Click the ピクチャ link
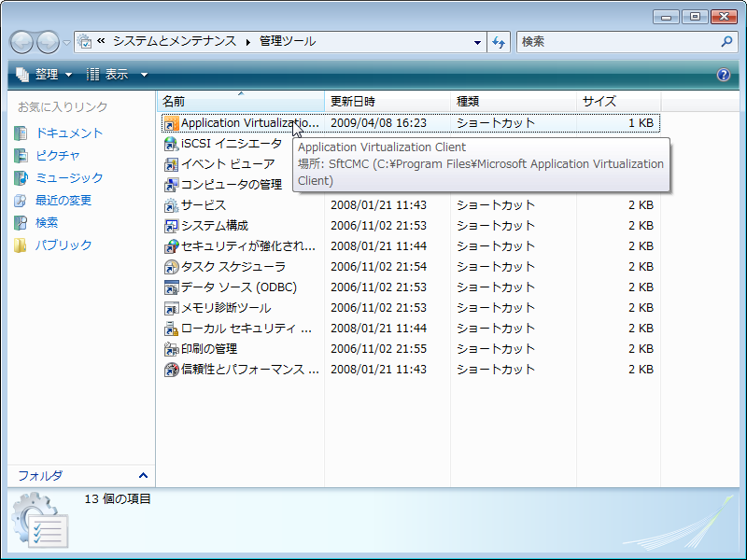 coord(58,156)
